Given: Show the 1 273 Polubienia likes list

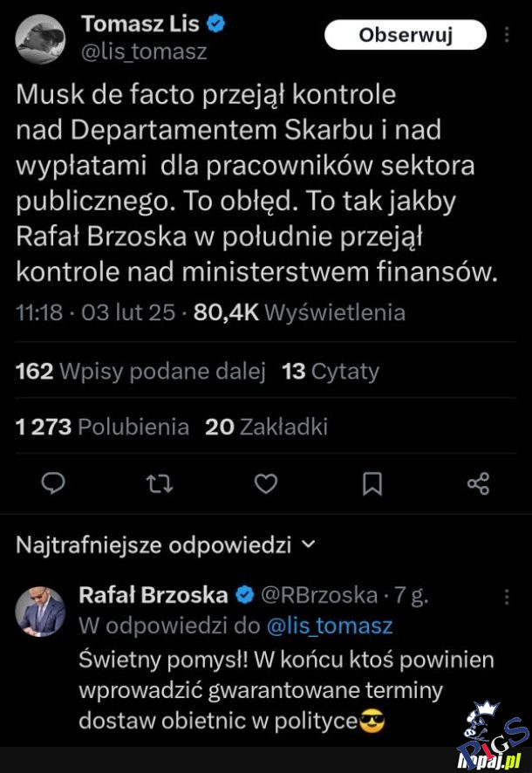Looking at the screenshot, I should pos(102,427).
